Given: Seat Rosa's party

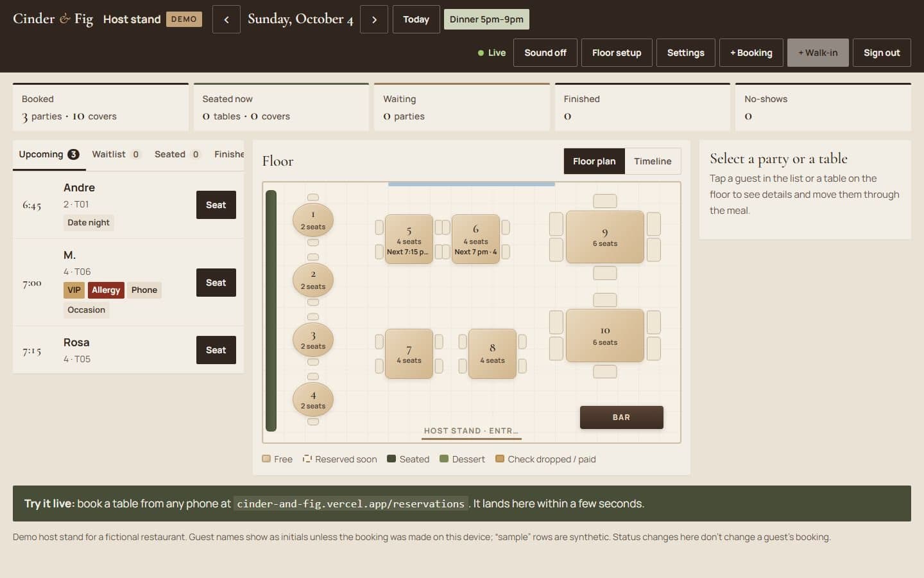Looking at the screenshot, I should click(216, 350).
